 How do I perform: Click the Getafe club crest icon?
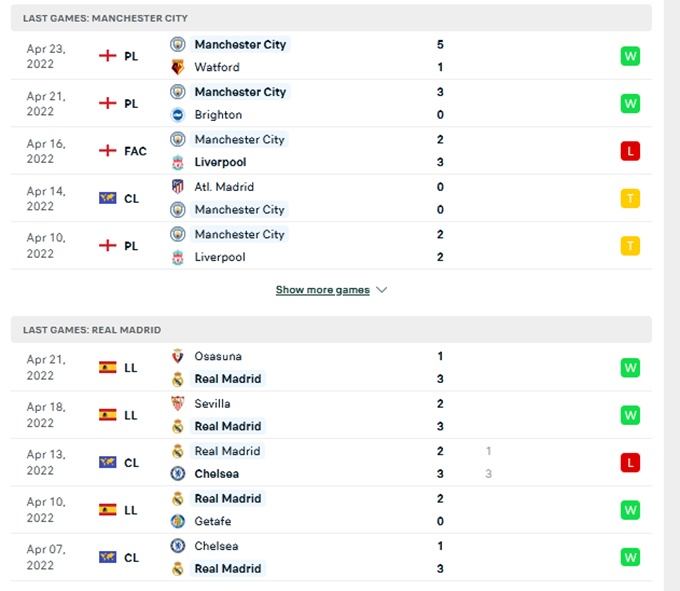point(178,521)
